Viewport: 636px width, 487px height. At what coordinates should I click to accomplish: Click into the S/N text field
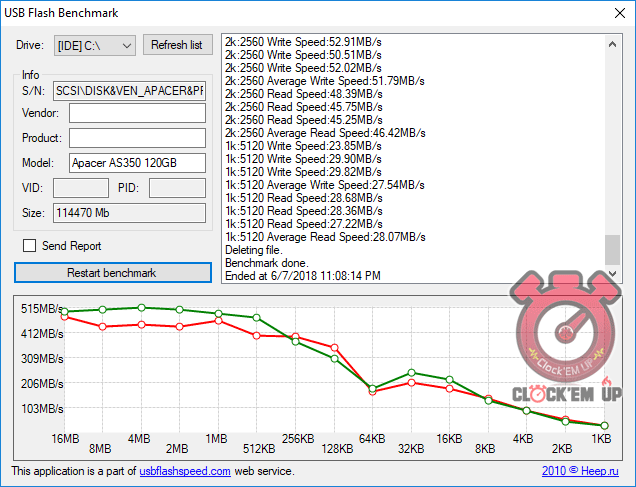pyautogui.click(x=129, y=89)
